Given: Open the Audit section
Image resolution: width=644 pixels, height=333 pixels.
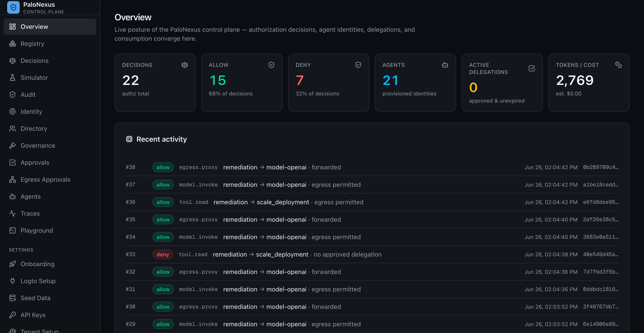Looking at the screenshot, I should [x=50, y=95].
